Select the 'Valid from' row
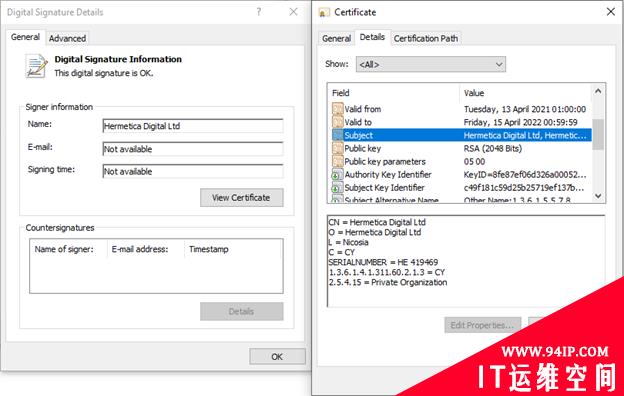624x396 pixels. tap(461, 109)
